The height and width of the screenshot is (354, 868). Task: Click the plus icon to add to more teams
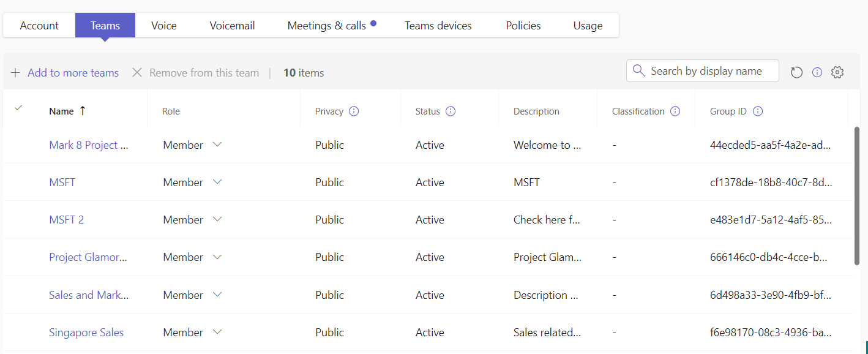(x=15, y=72)
